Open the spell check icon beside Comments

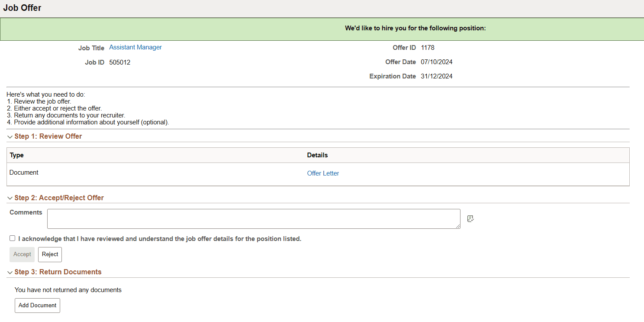tap(470, 218)
